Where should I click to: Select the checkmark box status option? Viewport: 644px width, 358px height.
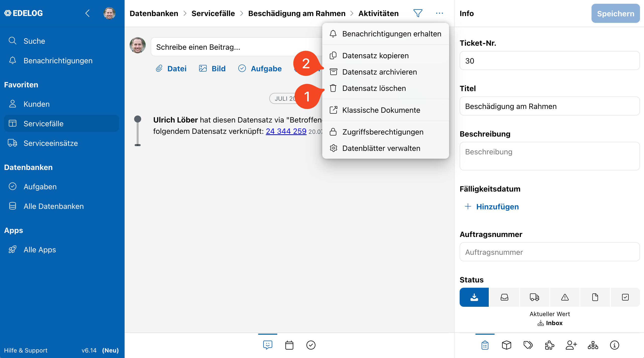tap(625, 297)
